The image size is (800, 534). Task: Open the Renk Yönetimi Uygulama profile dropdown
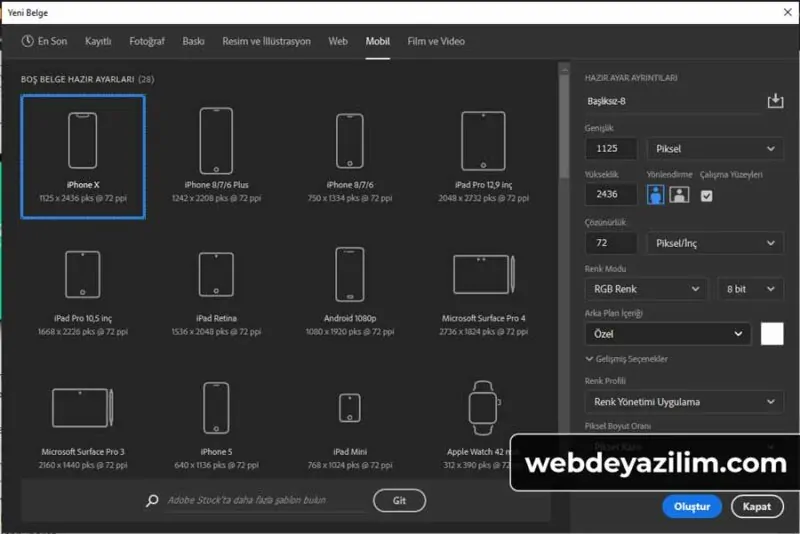(x=684, y=402)
